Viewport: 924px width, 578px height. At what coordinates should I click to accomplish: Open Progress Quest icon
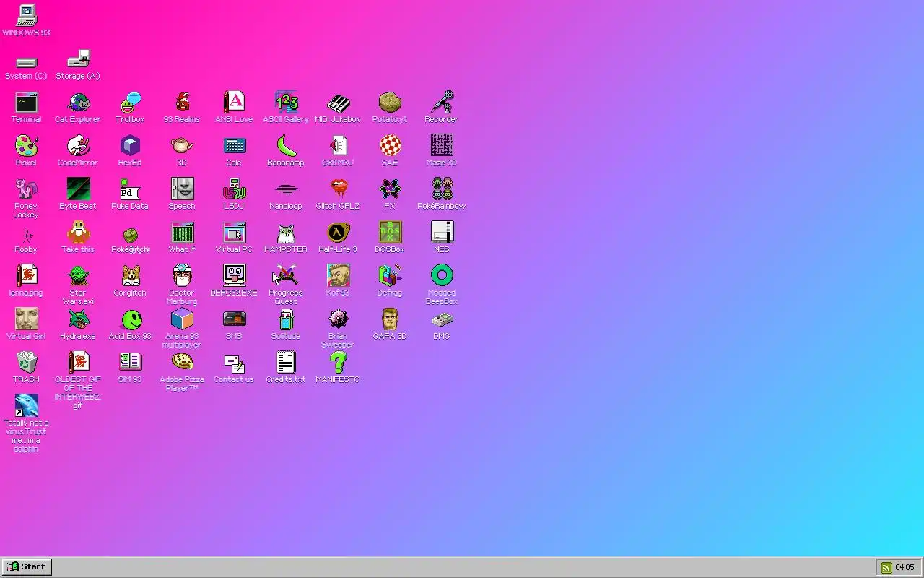click(x=286, y=276)
